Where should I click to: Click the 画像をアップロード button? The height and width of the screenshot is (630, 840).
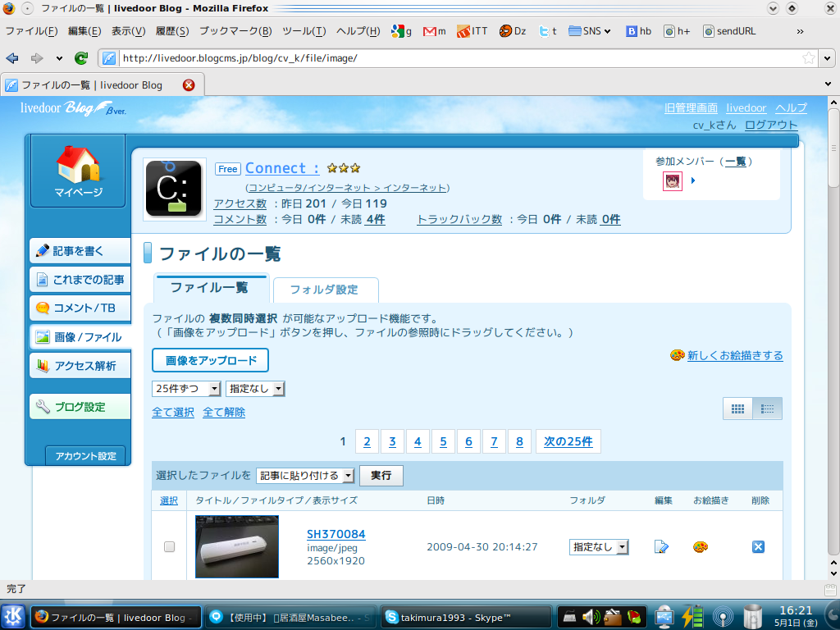[211, 361]
